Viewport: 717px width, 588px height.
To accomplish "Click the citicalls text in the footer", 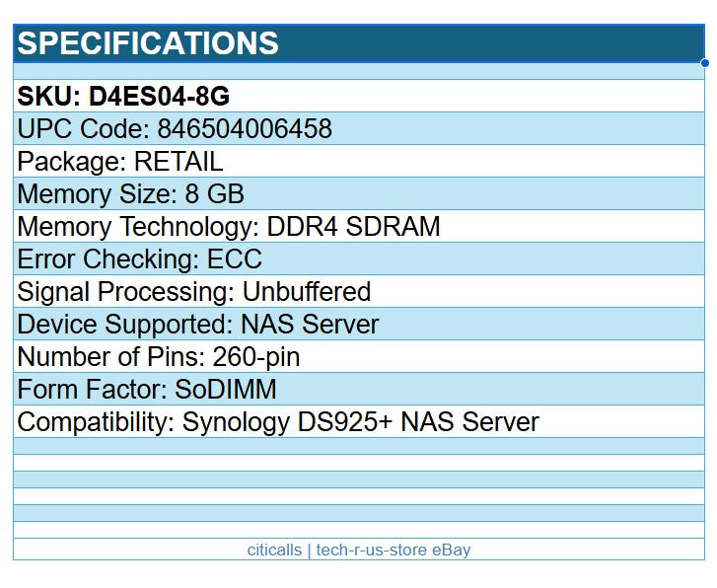I will [x=274, y=550].
